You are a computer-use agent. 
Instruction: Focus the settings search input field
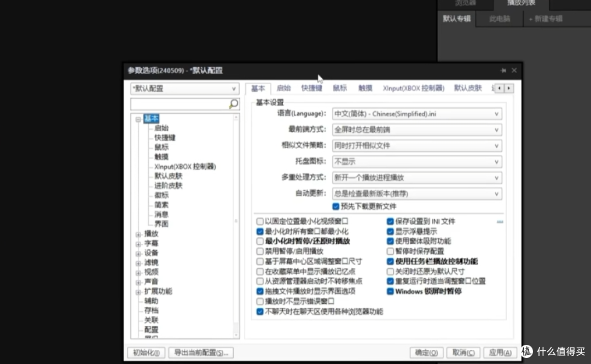point(180,104)
